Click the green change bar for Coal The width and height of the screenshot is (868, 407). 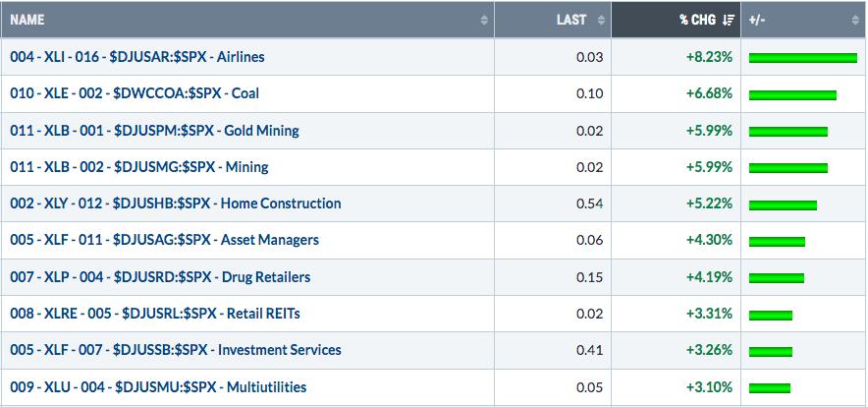pyautogui.click(x=792, y=94)
